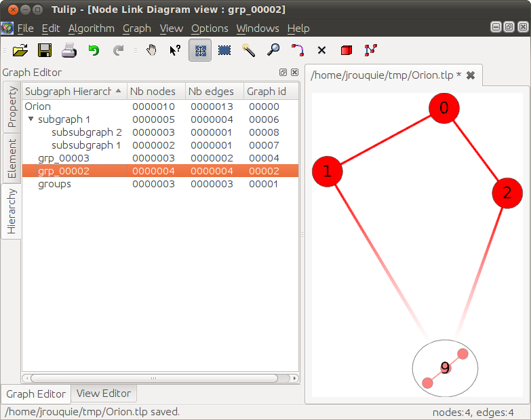Select the grp_00003 row
The width and height of the screenshot is (531, 420).
[160, 158]
